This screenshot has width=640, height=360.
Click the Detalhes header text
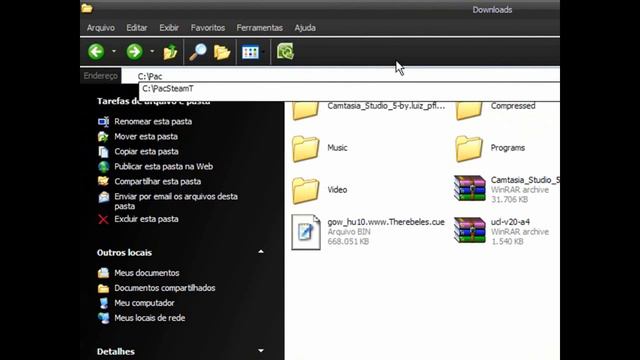[x=116, y=351]
